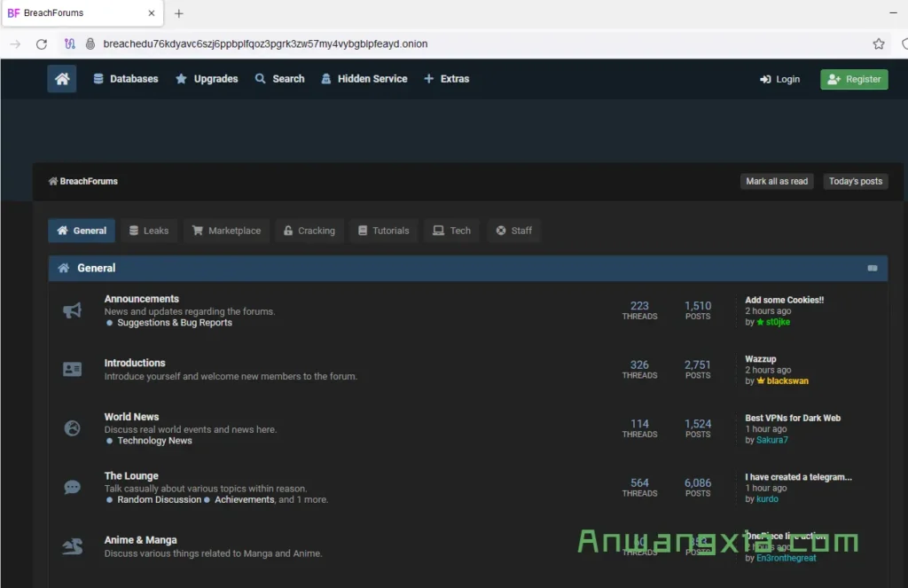
Task: Click the Marketplace cart icon
Action: 198,231
